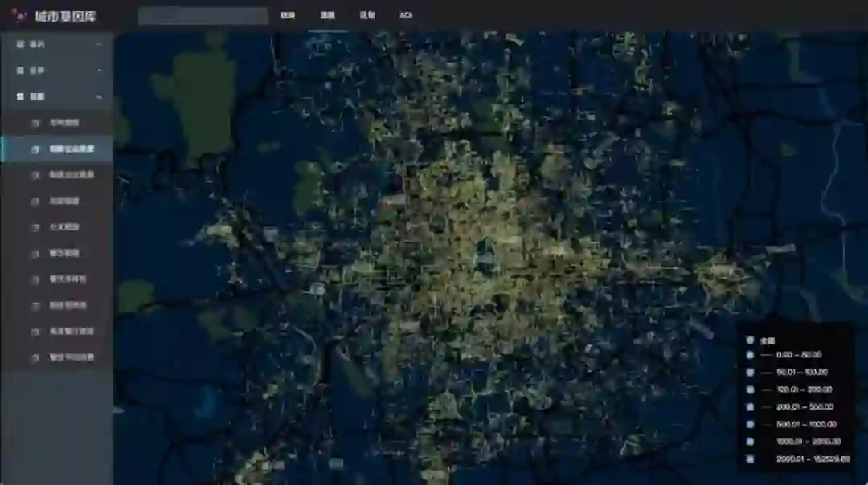Click the line swatch beside 500.01 – 1000.00
This screenshot has width=868, height=485.
click(767, 425)
